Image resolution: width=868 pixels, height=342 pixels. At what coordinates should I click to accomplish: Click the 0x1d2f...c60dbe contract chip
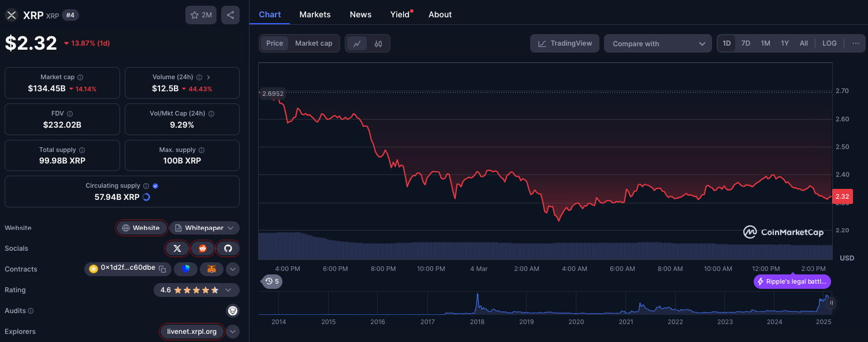[x=127, y=269]
